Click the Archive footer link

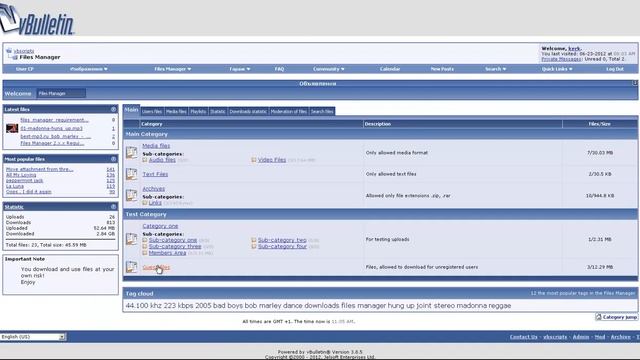click(x=620, y=337)
